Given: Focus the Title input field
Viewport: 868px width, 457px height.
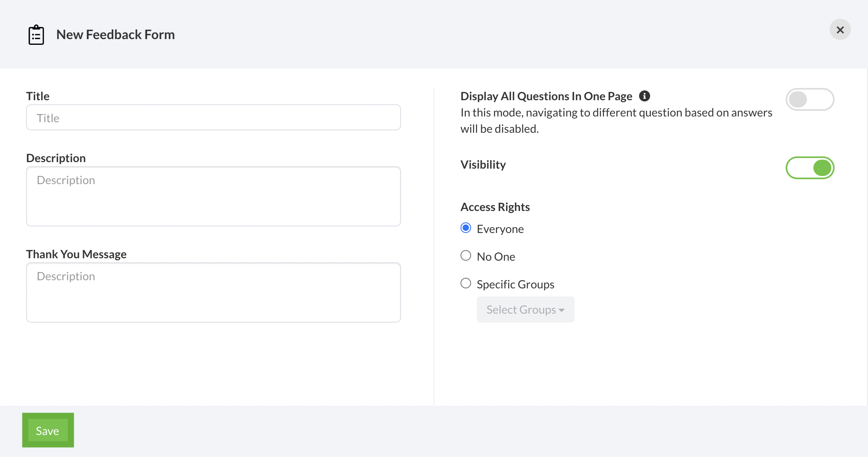Looking at the screenshot, I should (x=213, y=118).
